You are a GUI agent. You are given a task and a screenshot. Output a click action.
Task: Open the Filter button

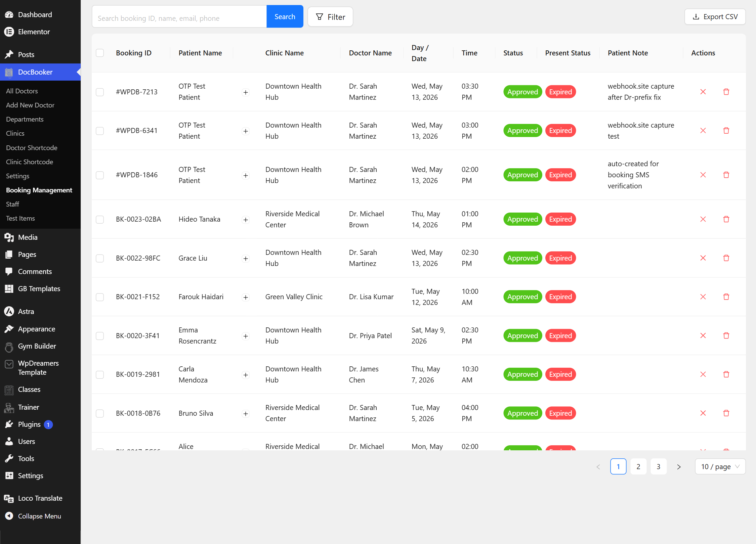point(330,17)
